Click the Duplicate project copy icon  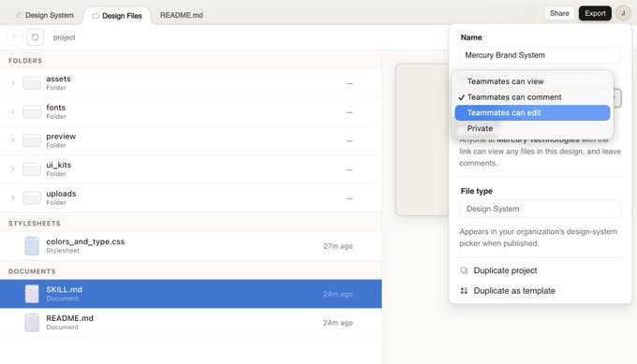coord(464,270)
